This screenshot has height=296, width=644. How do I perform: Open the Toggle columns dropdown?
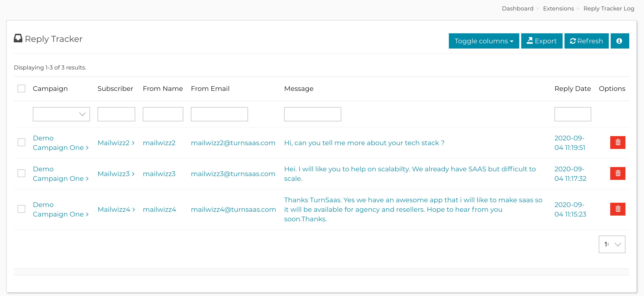coord(484,41)
